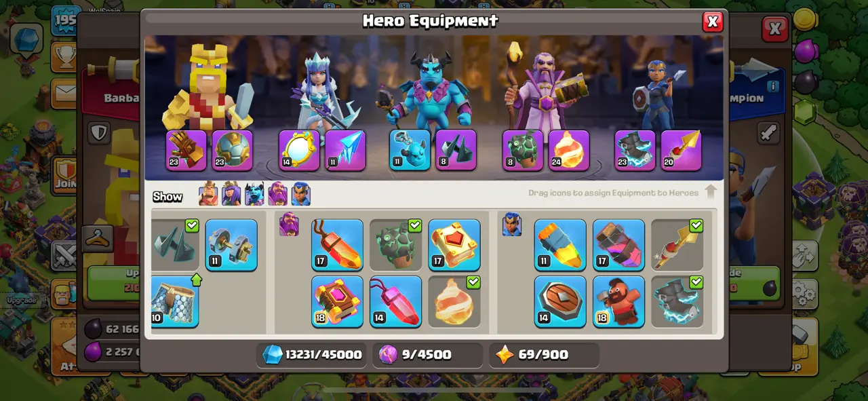
Task: Tap the level 14 mirror equipment slot
Action: coord(299,150)
